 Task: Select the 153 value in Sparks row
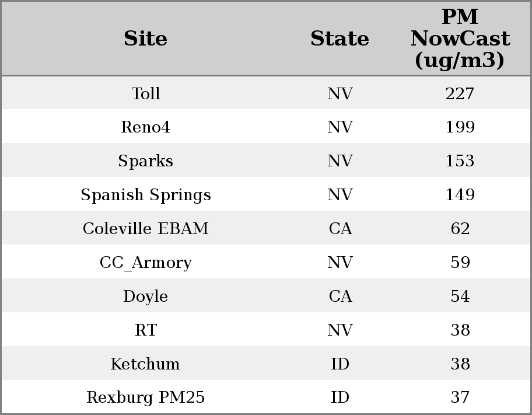pyautogui.click(x=460, y=161)
